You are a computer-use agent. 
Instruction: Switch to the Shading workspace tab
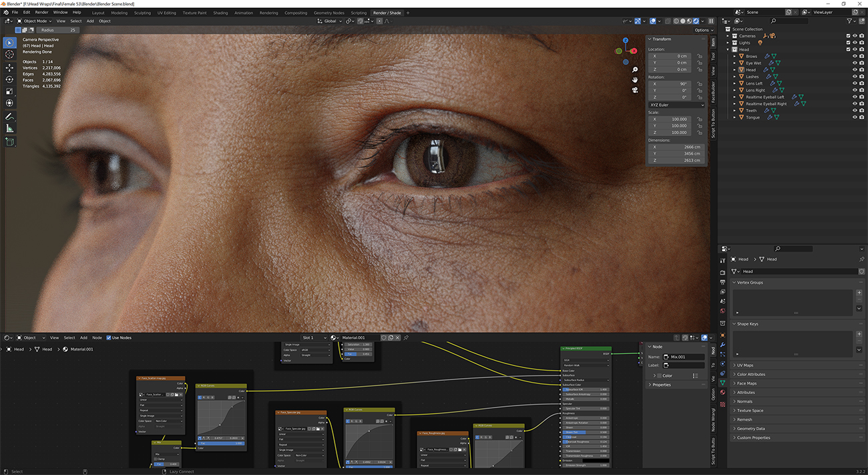[220, 12]
